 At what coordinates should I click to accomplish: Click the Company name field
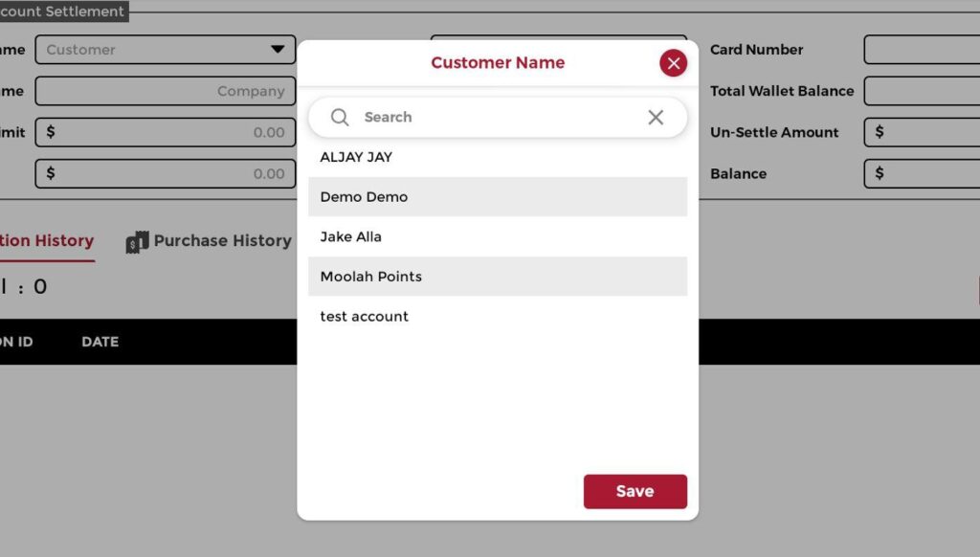pos(165,92)
